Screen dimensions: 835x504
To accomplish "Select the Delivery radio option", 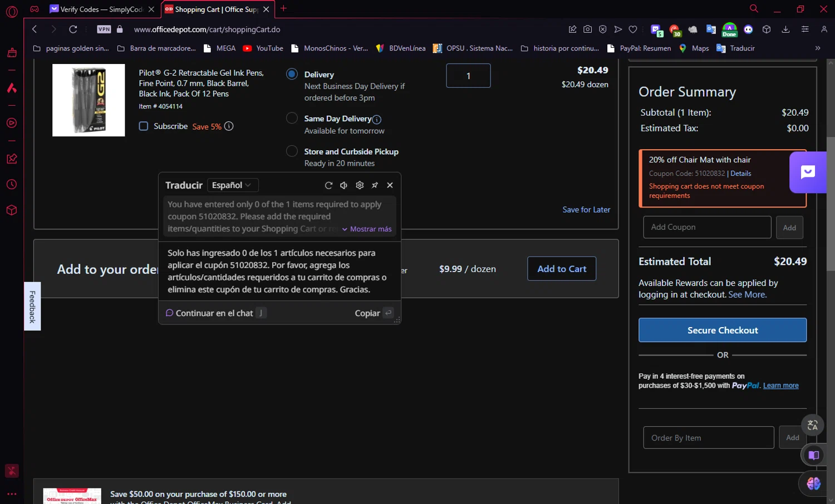I will tap(292, 74).
